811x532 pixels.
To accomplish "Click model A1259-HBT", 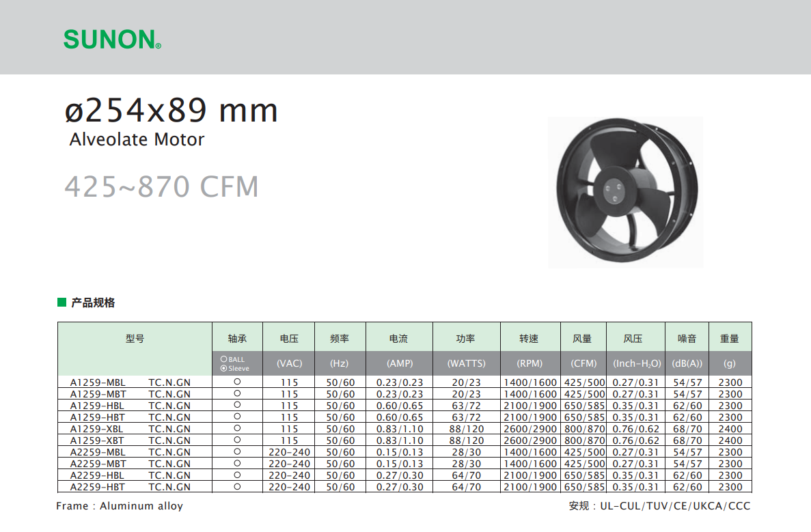I will coord(97,417).
